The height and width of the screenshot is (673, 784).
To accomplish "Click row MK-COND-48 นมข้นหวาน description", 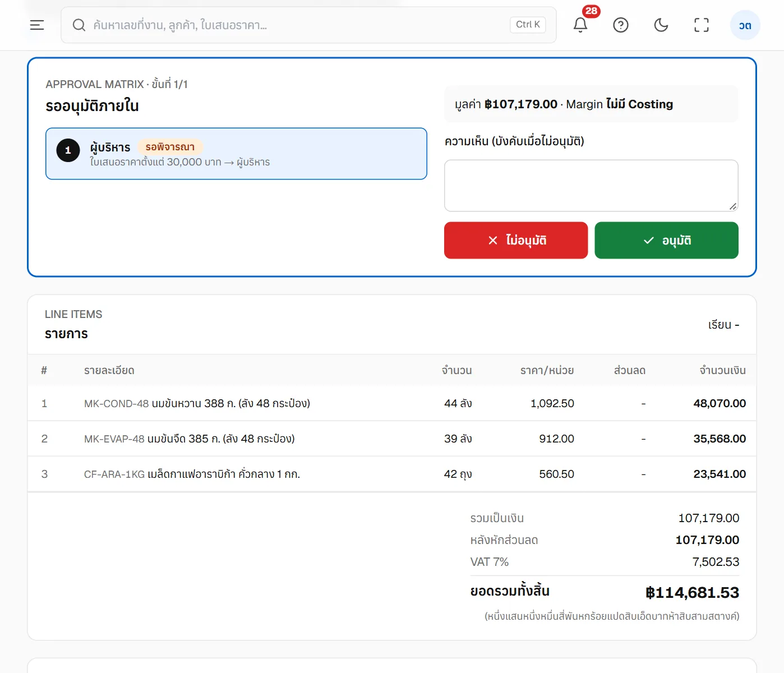I will [x=197, y=403].
